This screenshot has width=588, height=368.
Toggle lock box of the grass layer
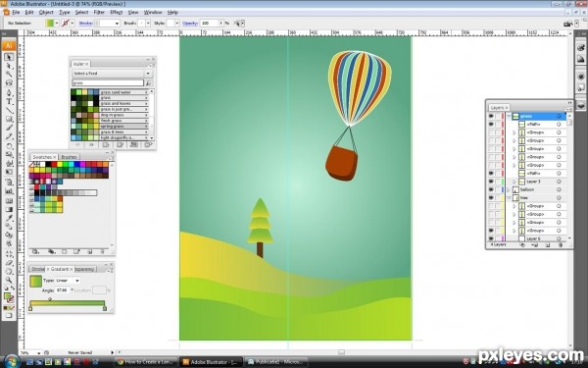[498, 116]
